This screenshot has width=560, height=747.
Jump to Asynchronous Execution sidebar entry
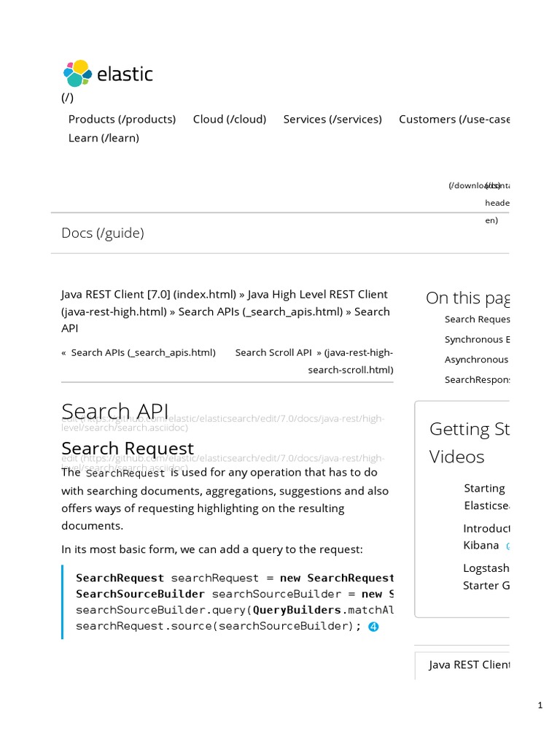(x=477, y=359)
